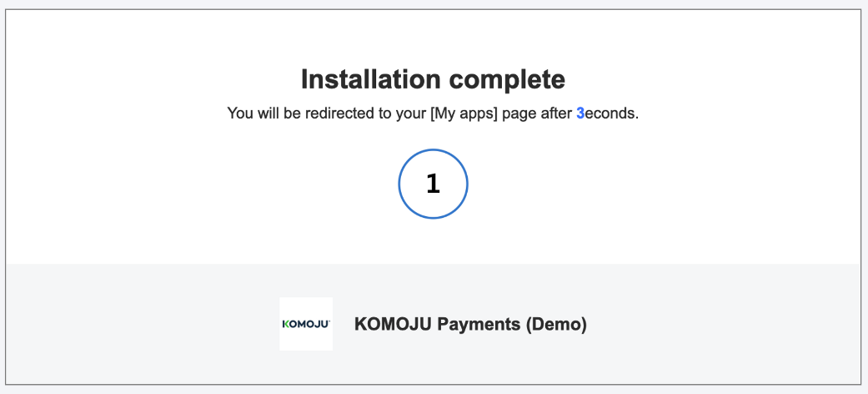
Task: Click the "KOMOJU Payments (Demo)" app name
Action: (x=470, y=325)
